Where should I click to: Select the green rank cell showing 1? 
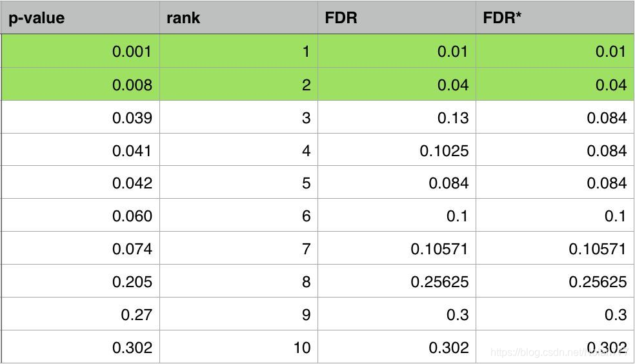239,51
